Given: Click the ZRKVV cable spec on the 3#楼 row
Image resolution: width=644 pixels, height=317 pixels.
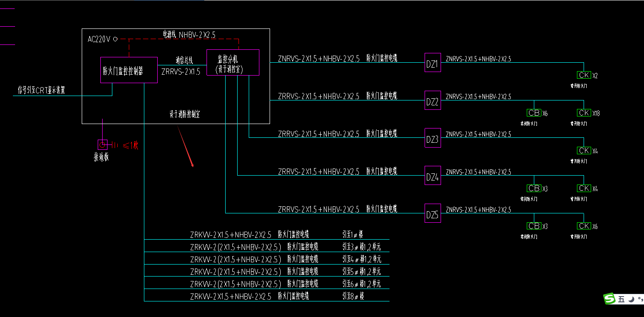Looking at the screenshot, I should [x=235, y=247].
